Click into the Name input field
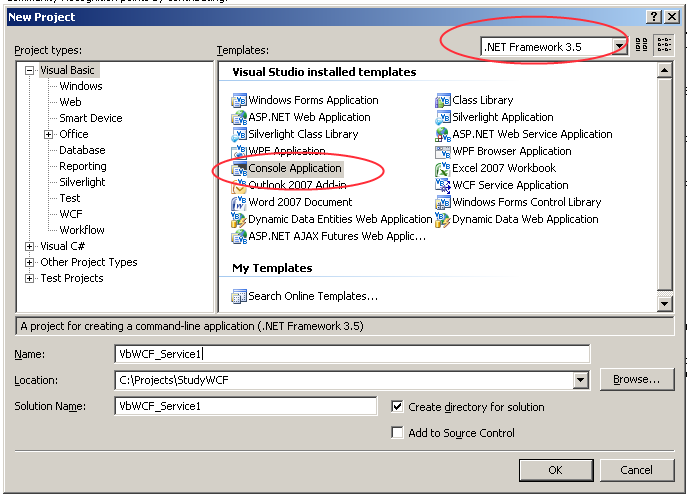Viewport: 687px width, 494px height. click(352, 354)
